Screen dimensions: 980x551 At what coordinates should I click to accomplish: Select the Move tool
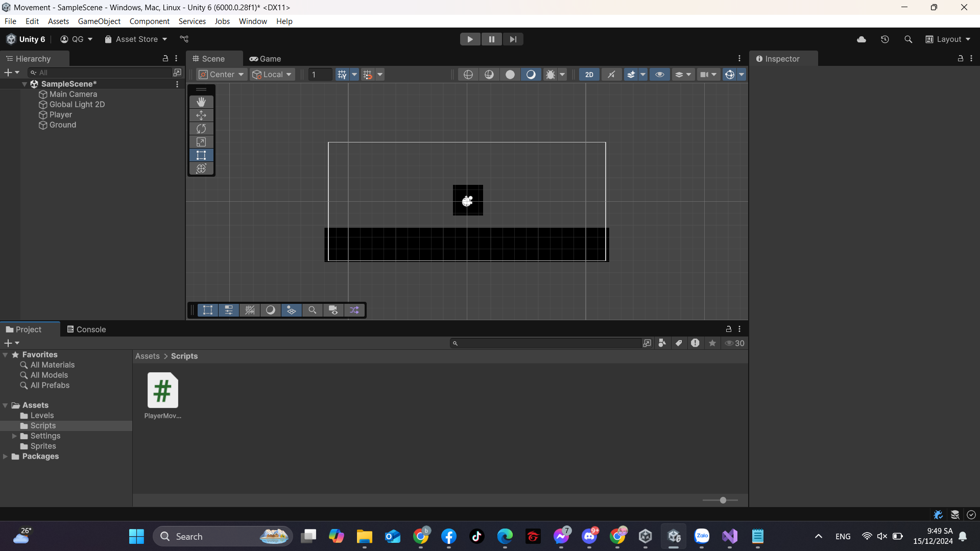tap(201, 115)
